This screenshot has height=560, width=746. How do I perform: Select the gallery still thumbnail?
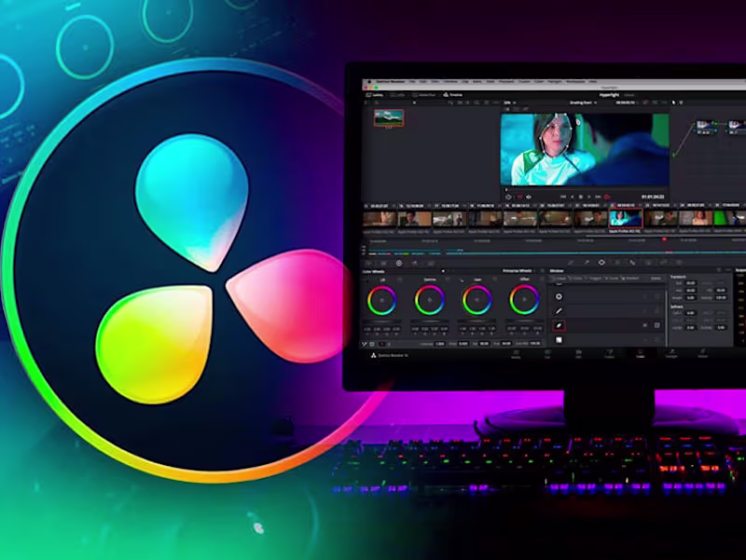(389, 118)
